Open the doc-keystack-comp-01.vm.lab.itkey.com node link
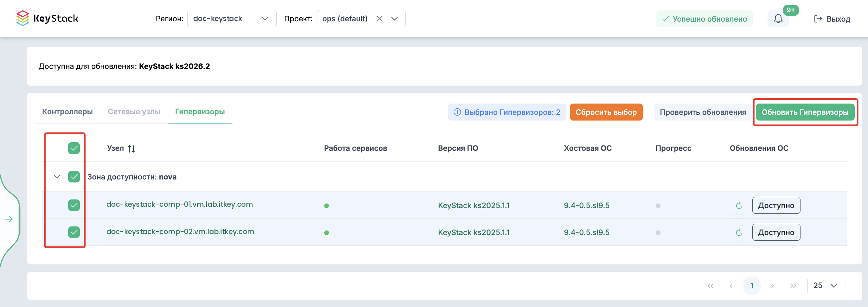 tap(180, 204)
